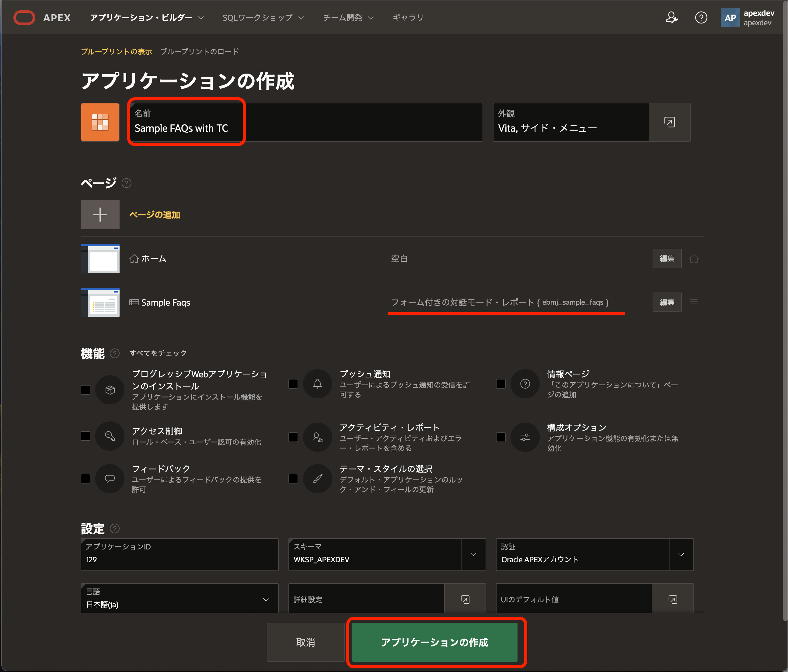
Task: Click the home icon on ホーム row
Action: 694,258
